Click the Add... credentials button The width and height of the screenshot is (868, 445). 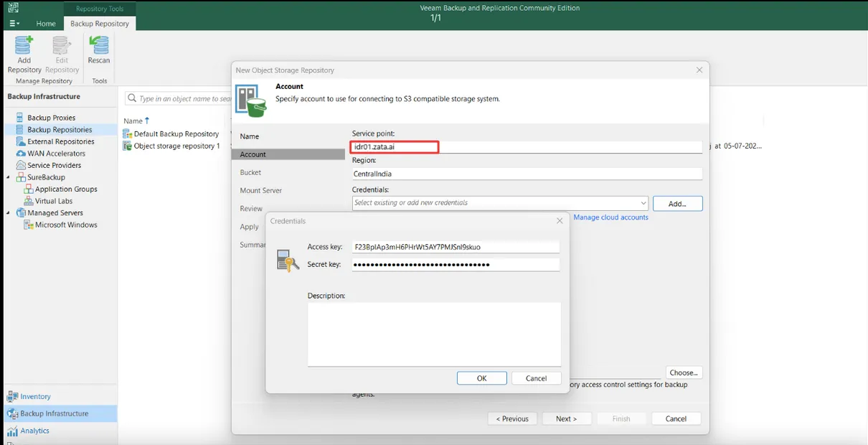(677, 204)
